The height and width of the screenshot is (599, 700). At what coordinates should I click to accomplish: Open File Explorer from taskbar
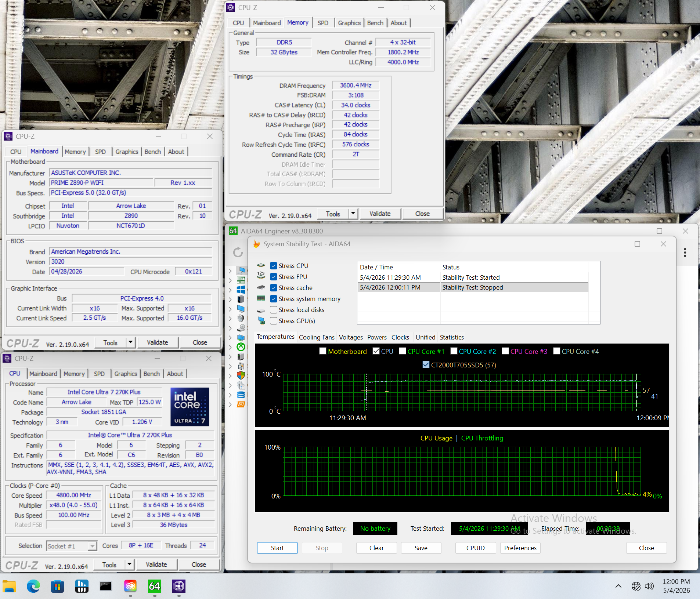(x=9, y=586)
